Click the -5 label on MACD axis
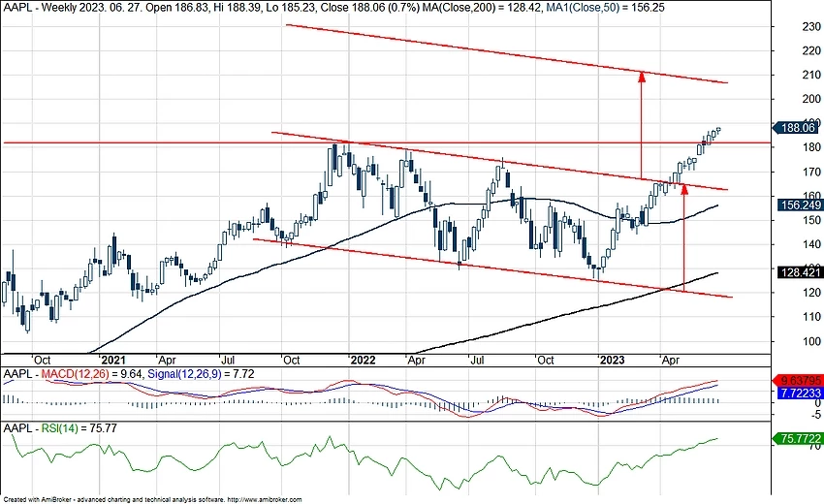Viewport: 824px width, 504px height. pos(815,415)
